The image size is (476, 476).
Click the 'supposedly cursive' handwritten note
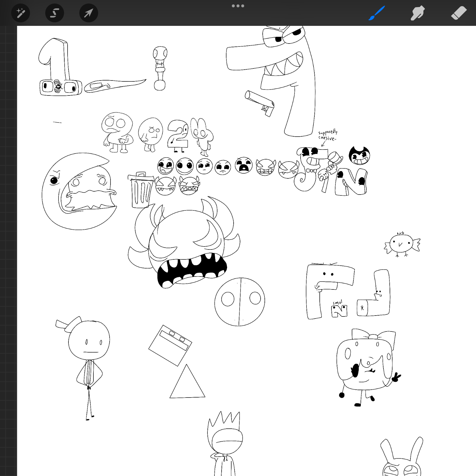click(x=328, y=135)
